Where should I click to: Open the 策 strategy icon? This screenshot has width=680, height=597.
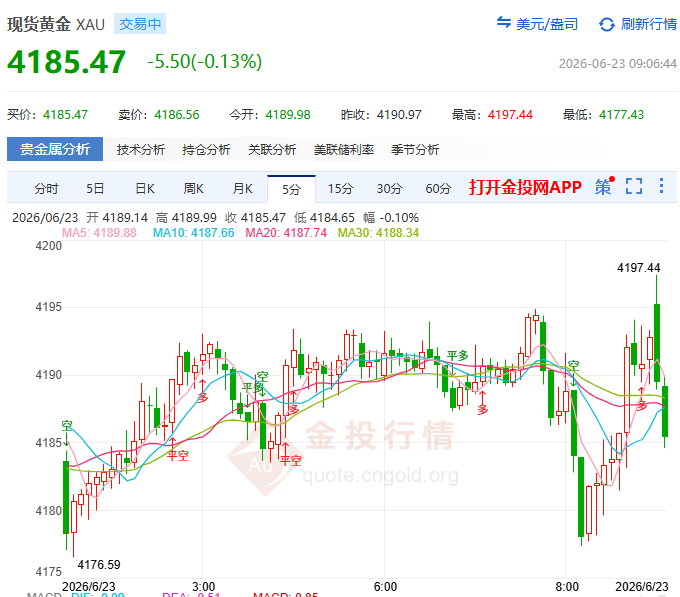point(604,187)
